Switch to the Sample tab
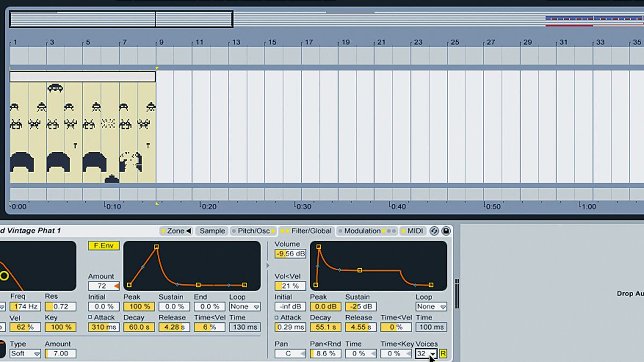 click(211, 231)
